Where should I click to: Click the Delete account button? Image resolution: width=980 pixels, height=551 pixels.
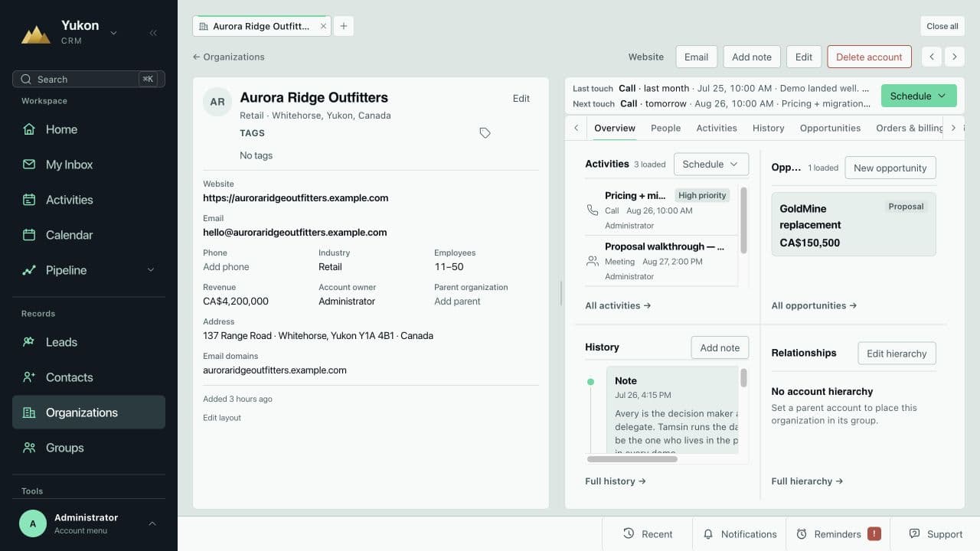click(869, 57)
